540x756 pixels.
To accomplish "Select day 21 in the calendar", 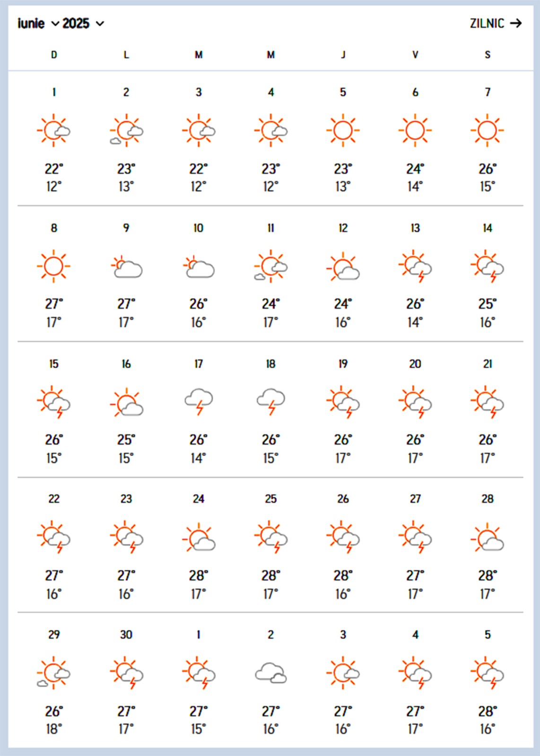I will pyautogui.click(x=488, y=364).
